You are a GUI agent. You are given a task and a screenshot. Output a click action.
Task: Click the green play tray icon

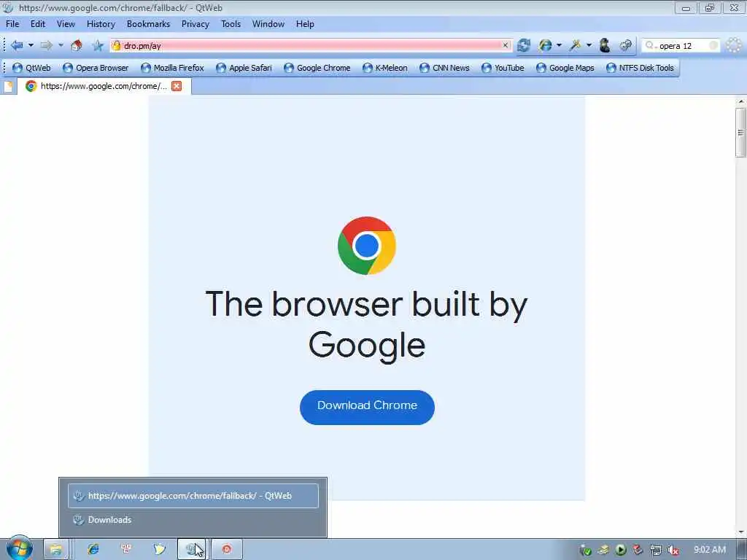point(620,550)
